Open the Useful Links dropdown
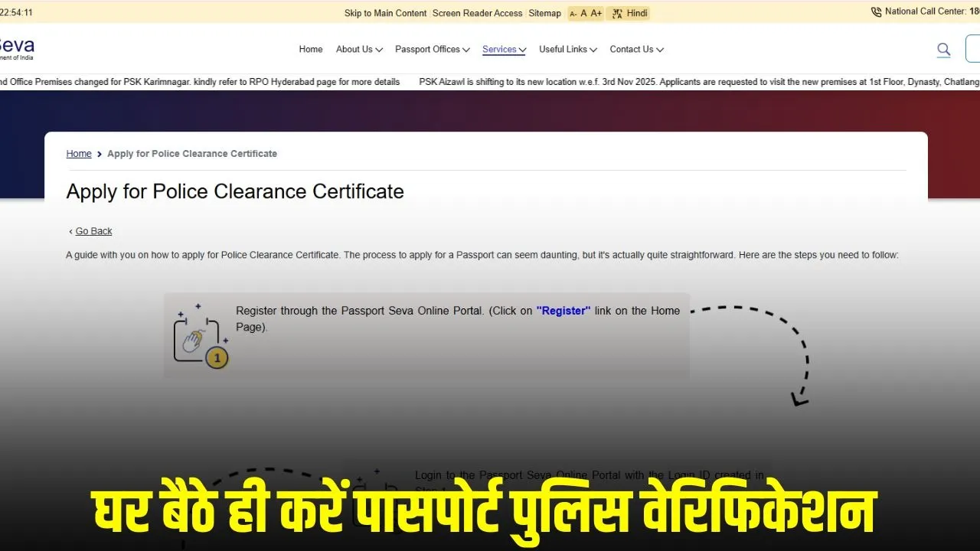The image size is (980, 551). [567, 49]
